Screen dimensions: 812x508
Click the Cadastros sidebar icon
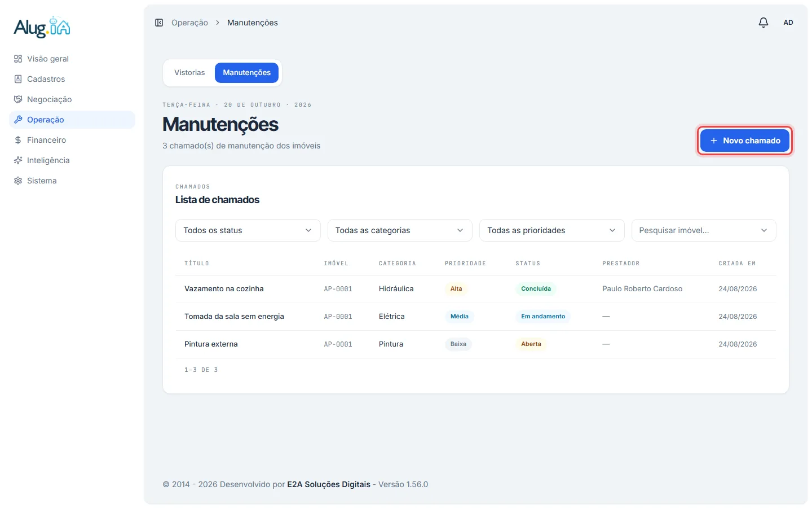[18, 79]
